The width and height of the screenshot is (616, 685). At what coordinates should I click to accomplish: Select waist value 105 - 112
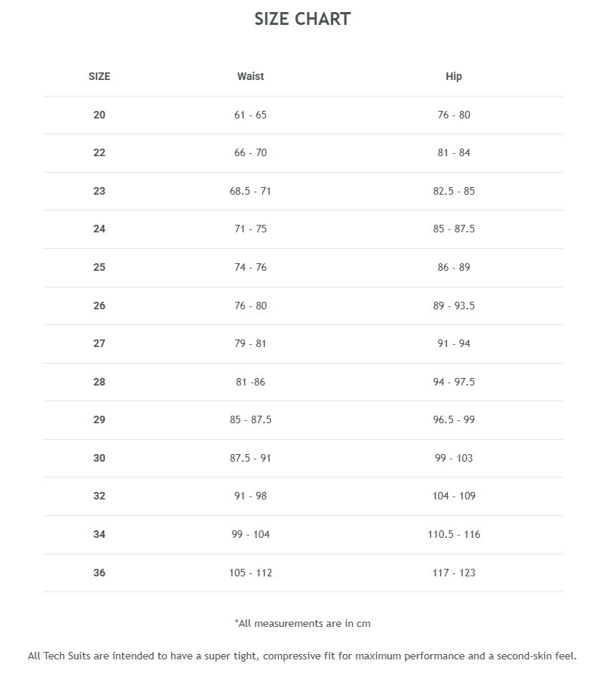tap(250, 573)
